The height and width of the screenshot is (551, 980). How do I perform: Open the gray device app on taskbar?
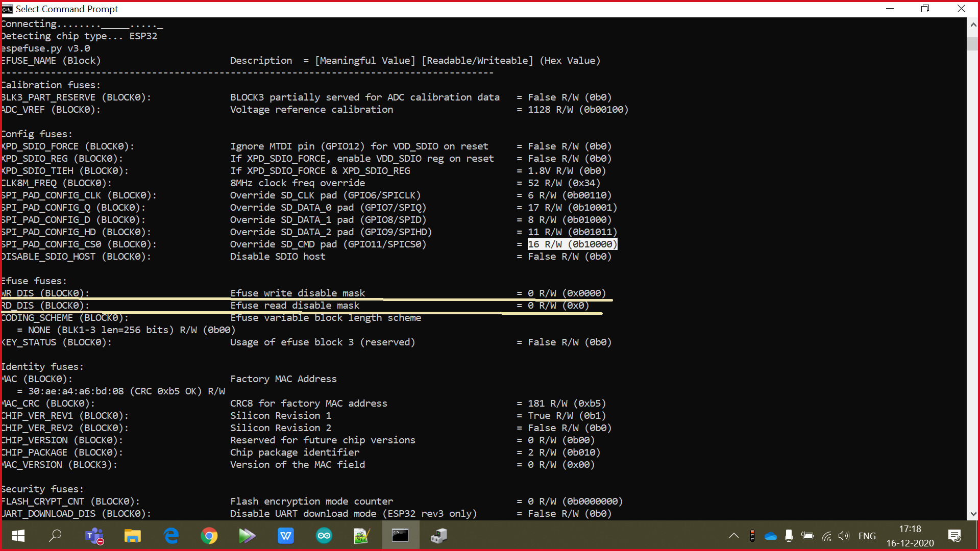[x=439, y=536]
